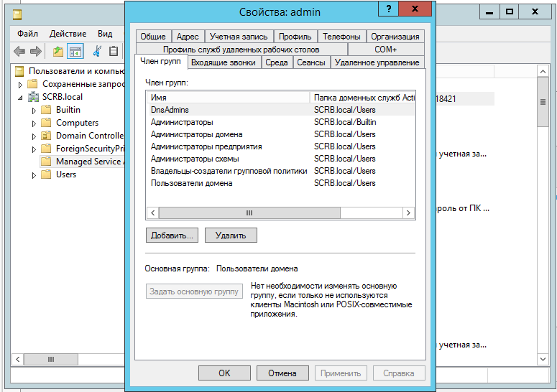Click the Up one level folder icon
The width and height of the screenshot is (557, 392).
(58, 52)
